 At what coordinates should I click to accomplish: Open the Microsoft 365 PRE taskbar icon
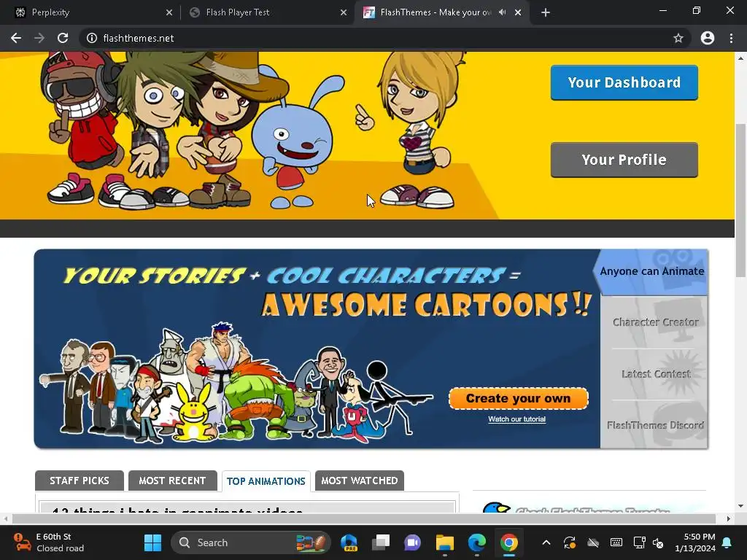click(349, 542)
